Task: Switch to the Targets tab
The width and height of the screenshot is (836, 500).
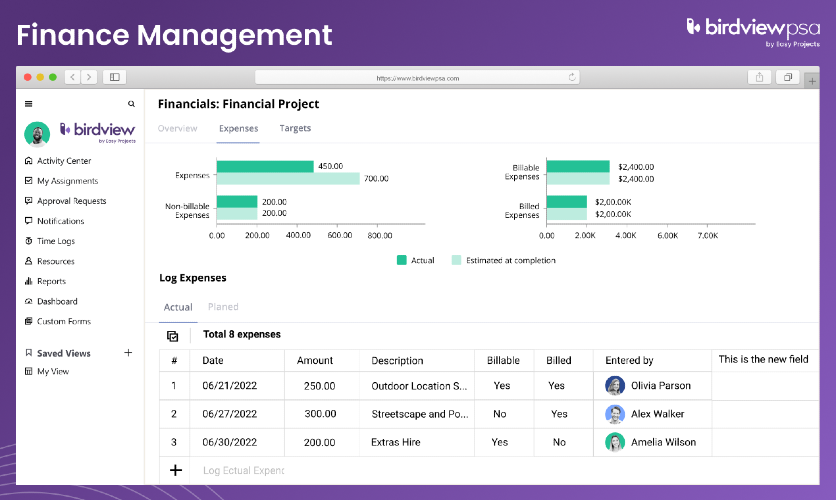Action: pos(295,128)
